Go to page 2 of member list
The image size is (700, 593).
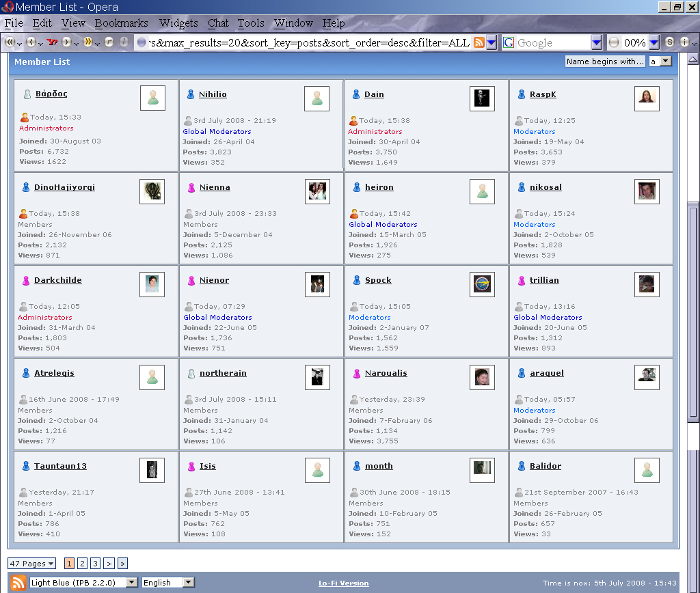coord(82,564)
